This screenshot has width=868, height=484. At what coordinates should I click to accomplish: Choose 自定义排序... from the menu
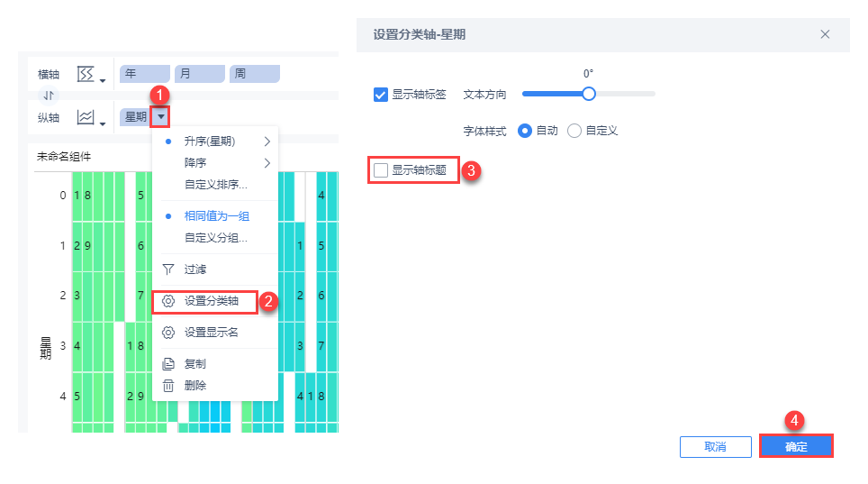tap(215, 185)
